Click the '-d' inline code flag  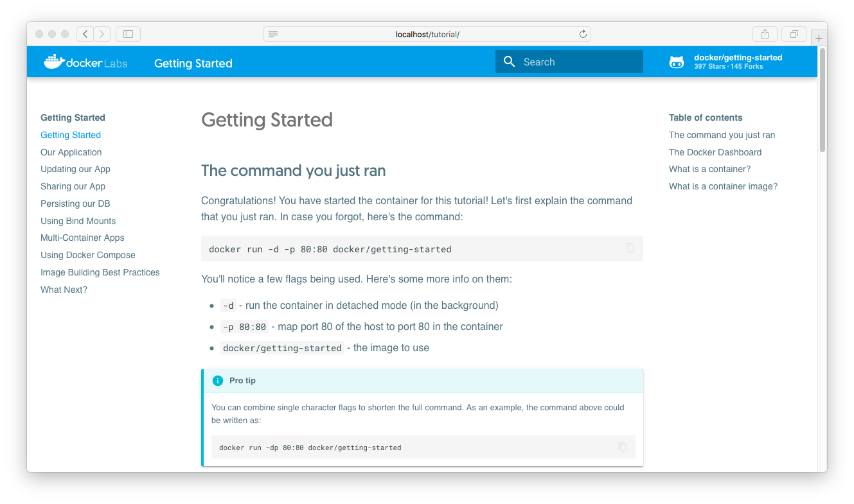pyautogui.click(x=228, y=306)
